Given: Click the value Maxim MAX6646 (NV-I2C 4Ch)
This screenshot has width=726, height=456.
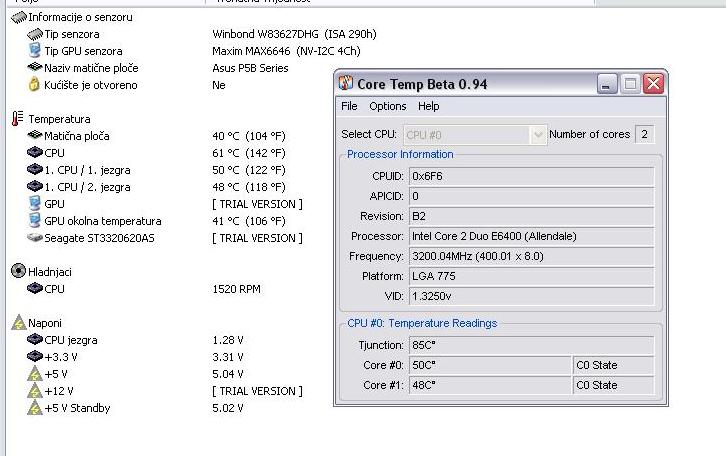Looking at the screenshot, I should coord(286,51).
